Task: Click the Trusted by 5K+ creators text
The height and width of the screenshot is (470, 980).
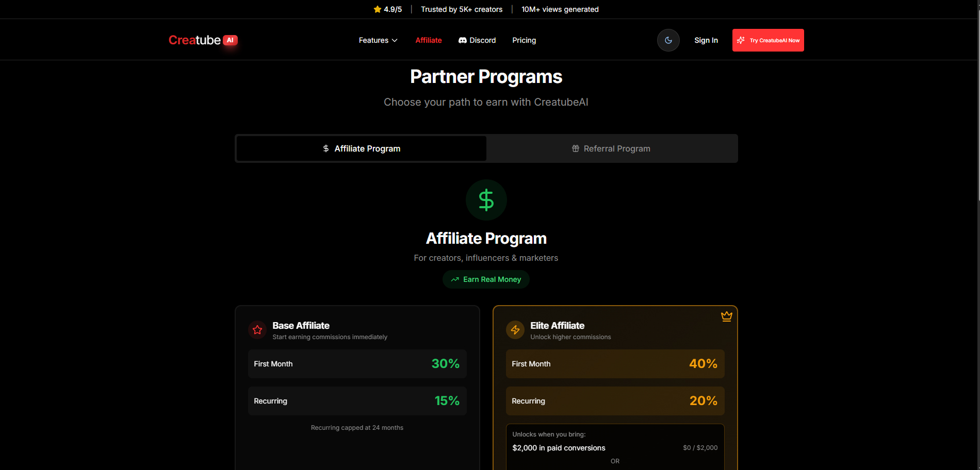Action: 462,9
